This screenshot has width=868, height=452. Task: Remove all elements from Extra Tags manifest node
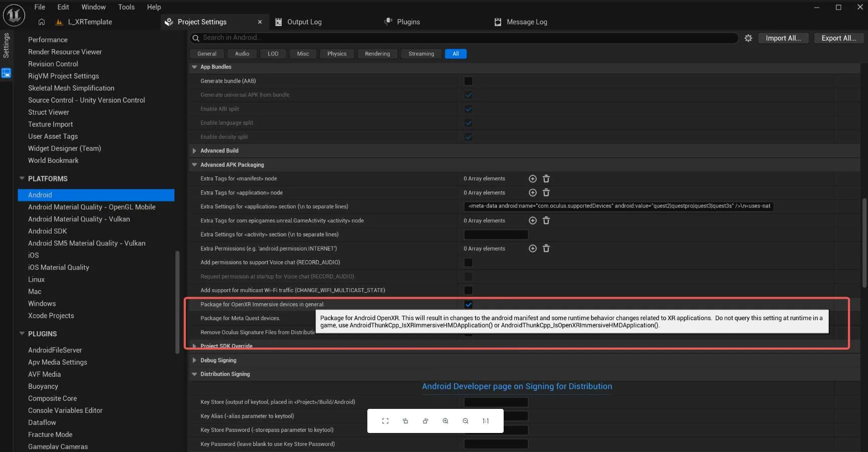(546, 179)
